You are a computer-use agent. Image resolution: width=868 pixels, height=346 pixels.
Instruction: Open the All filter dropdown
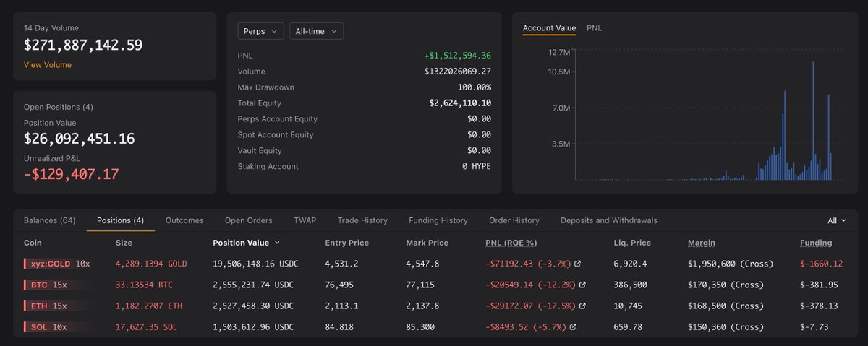pos(837,221)
